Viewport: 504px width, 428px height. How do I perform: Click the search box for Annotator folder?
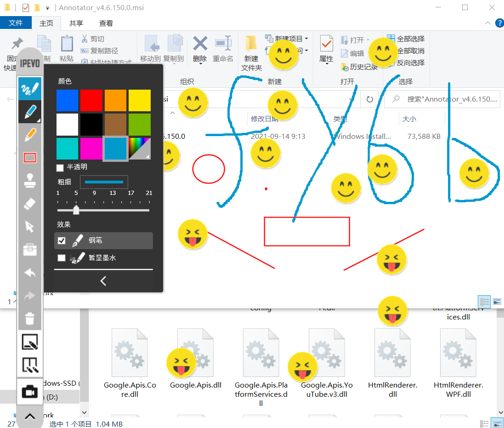(442, 99)
